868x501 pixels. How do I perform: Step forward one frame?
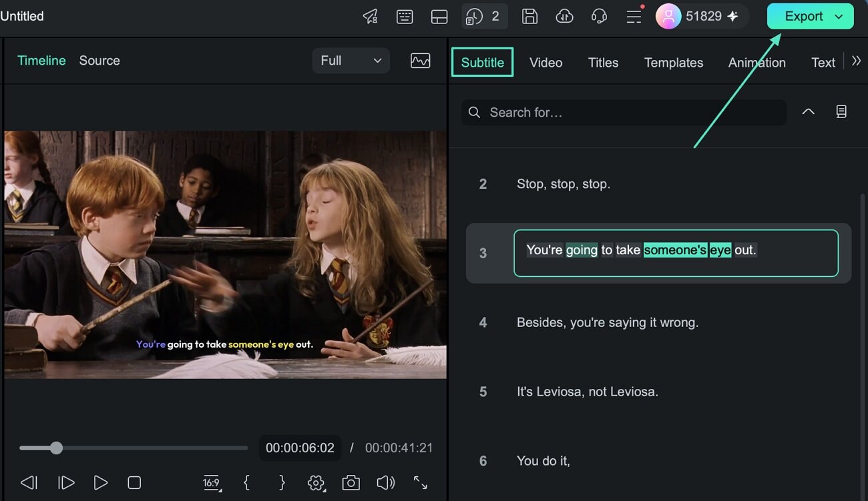(65, 482)
